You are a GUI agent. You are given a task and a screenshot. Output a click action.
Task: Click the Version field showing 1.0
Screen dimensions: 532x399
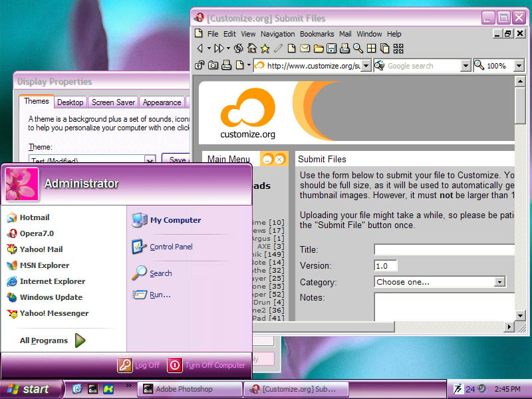386,265
